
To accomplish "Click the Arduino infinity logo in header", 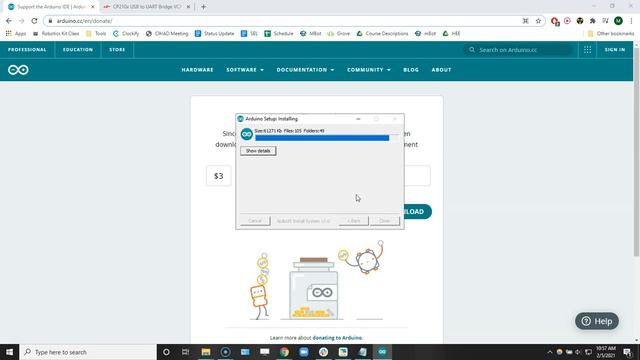I will point(18,70).
